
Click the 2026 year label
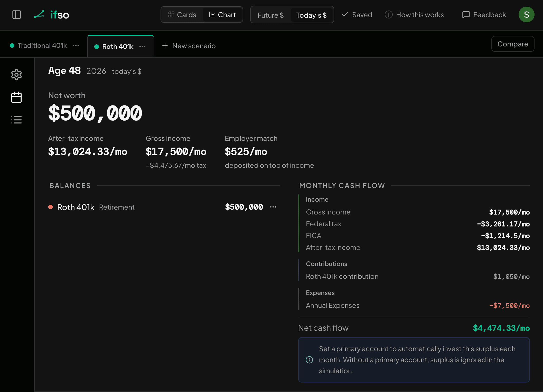tap(96, 71)
